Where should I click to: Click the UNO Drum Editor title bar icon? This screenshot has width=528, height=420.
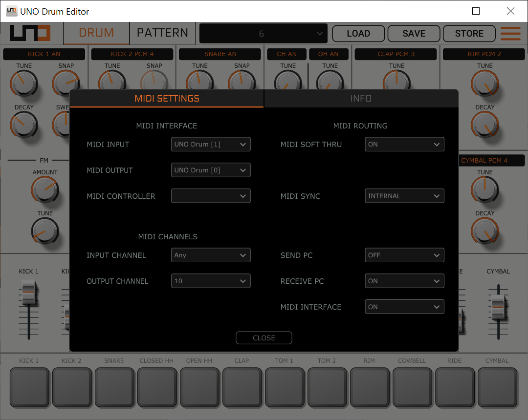pos(11,11)
